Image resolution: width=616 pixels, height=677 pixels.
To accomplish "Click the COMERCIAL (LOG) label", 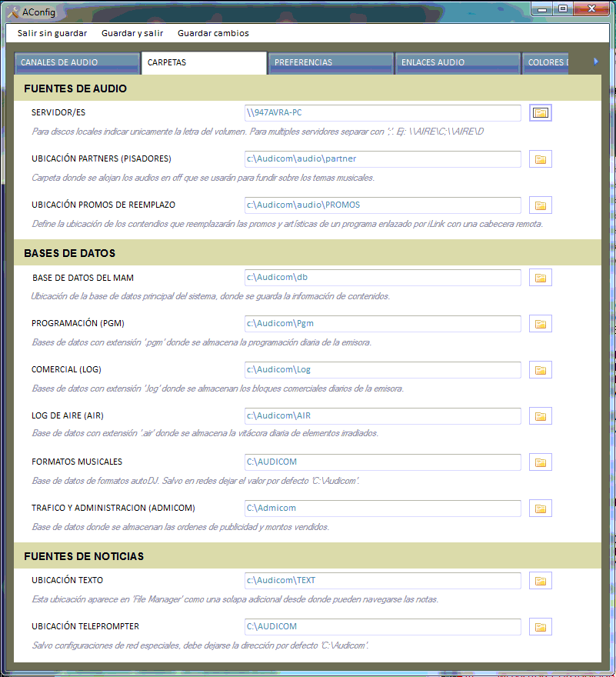I will click(x=66, y=369).
